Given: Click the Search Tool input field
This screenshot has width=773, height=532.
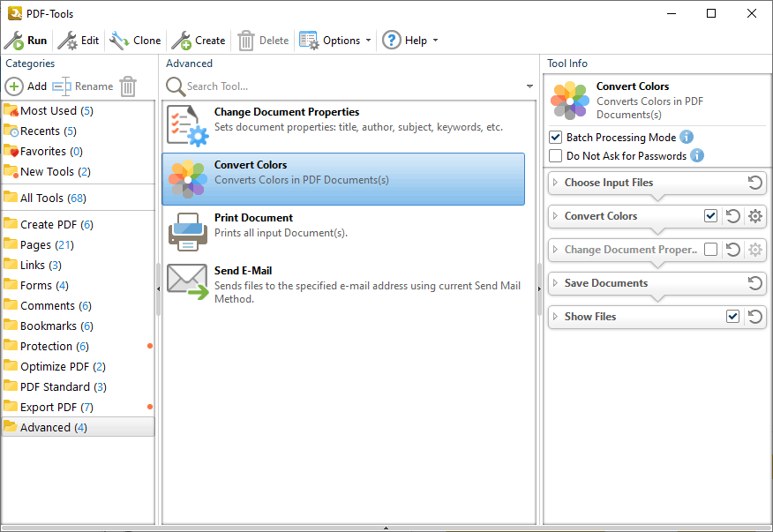Looking at the screenshot, I should 354,86.
